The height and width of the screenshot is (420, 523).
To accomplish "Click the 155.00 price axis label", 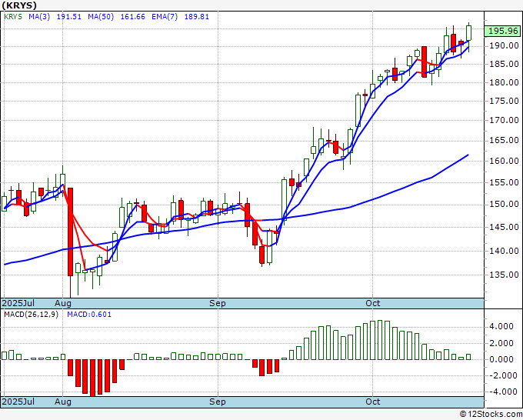I will pyautogui.click(x=504, y=182).
